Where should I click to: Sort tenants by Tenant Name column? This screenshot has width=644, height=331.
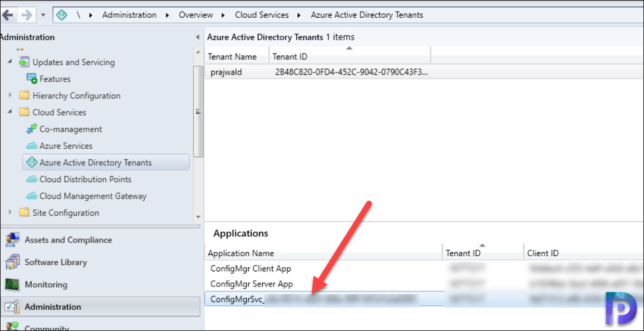pos(237,57)
